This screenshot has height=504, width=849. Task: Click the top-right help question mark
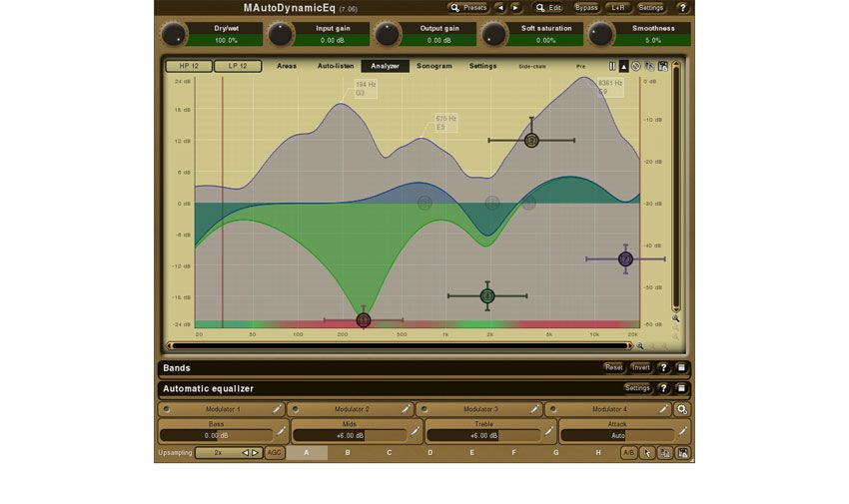pos(682,8)
